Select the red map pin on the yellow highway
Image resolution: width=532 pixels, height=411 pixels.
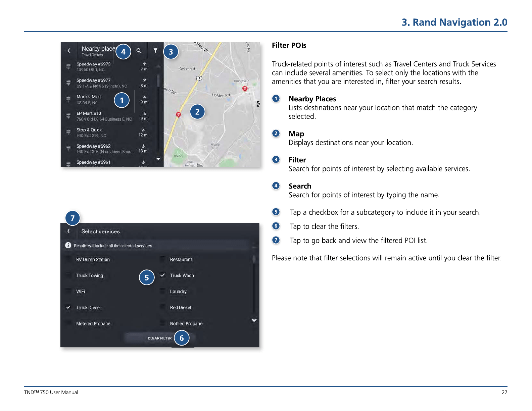click(x=179, y=115)
